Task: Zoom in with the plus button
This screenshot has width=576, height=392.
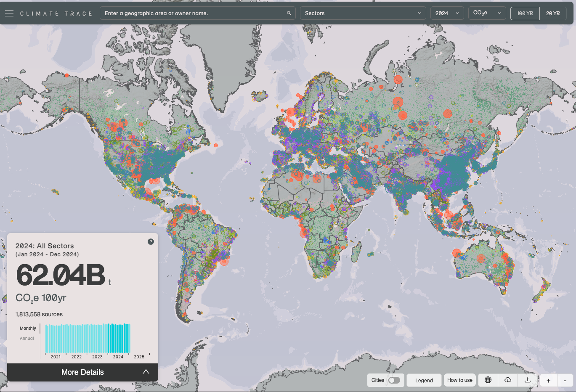Action: 548,381
